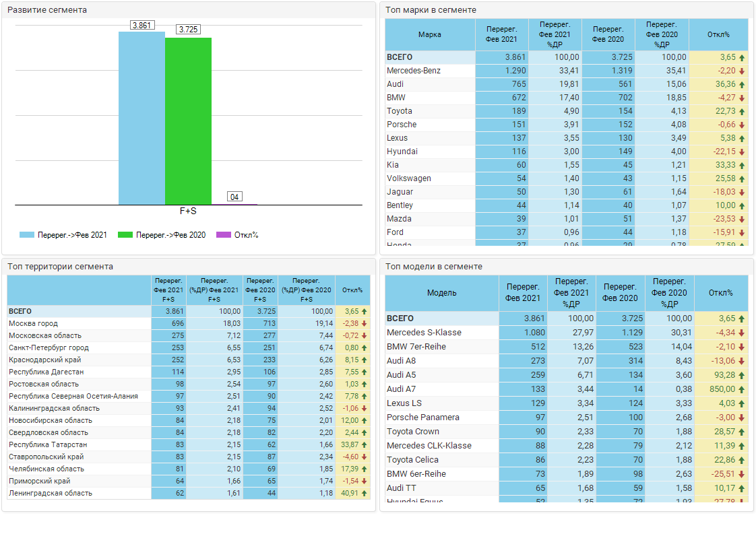
Task: Click green up arrow in Республика Татарстан row
Action: 364,445
